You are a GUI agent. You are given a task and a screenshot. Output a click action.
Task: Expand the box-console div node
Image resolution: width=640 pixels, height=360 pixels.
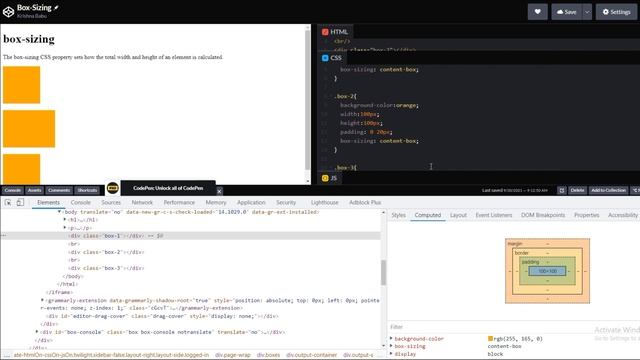point(37,332)
